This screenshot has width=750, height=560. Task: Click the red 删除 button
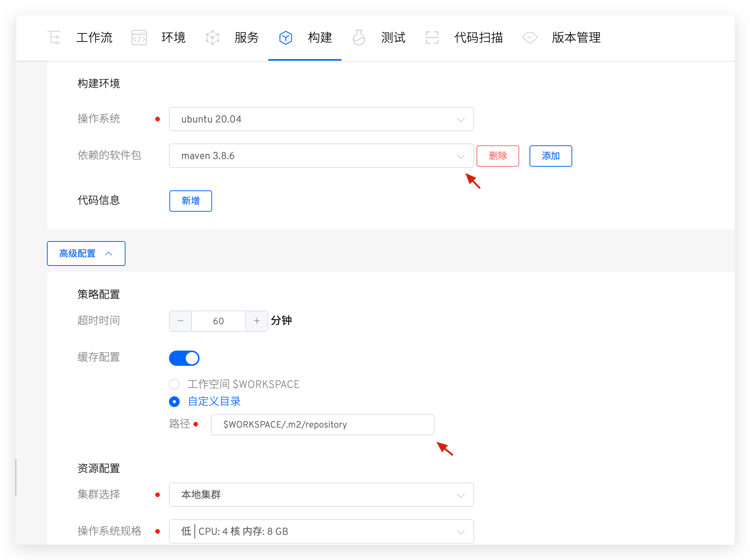click(498, 156)
